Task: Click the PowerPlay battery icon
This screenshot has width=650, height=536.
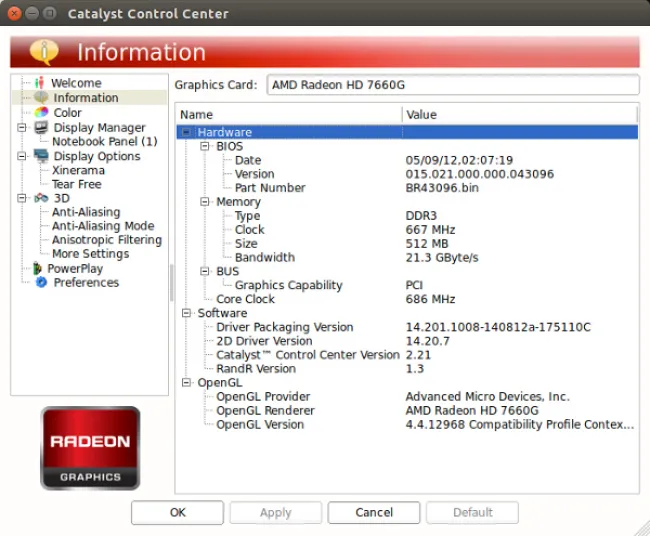Action: coord(38,268)
